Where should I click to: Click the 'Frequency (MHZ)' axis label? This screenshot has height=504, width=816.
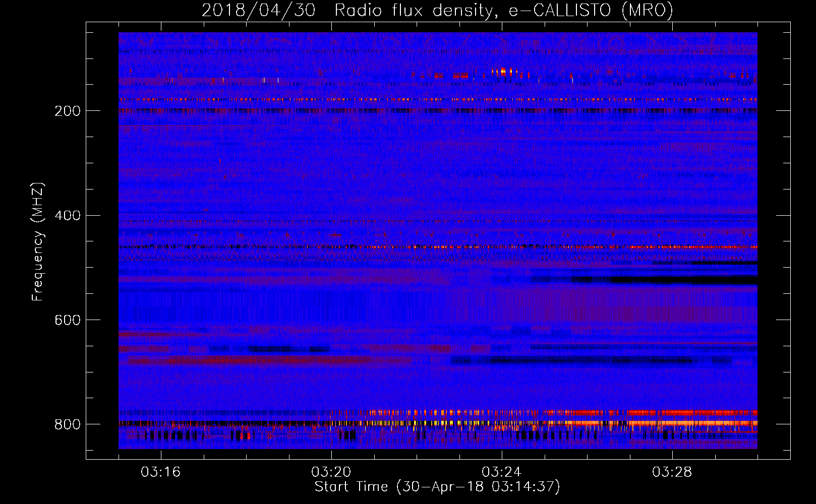38,242
